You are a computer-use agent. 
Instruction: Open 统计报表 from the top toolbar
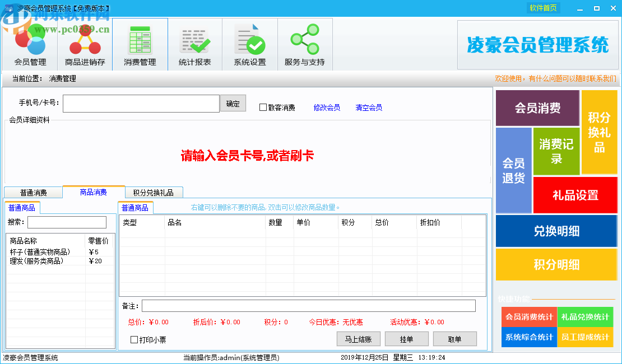pos(194,44)
